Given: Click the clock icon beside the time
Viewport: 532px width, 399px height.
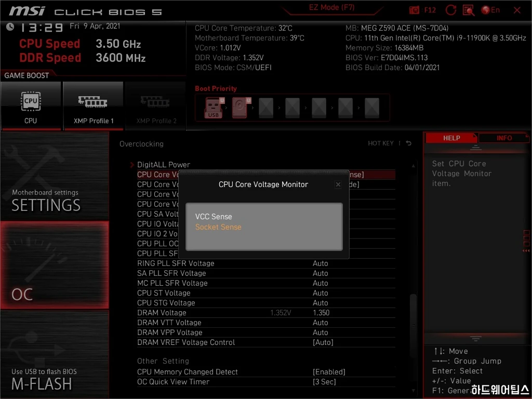Looking at the screenshot, I should [x=10, y=27].
